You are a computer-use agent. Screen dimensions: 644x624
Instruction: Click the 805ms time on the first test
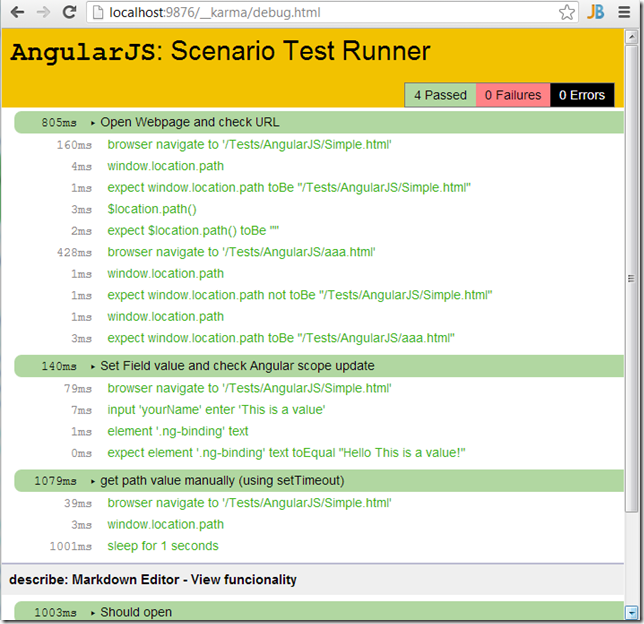[x=59, y=122]
